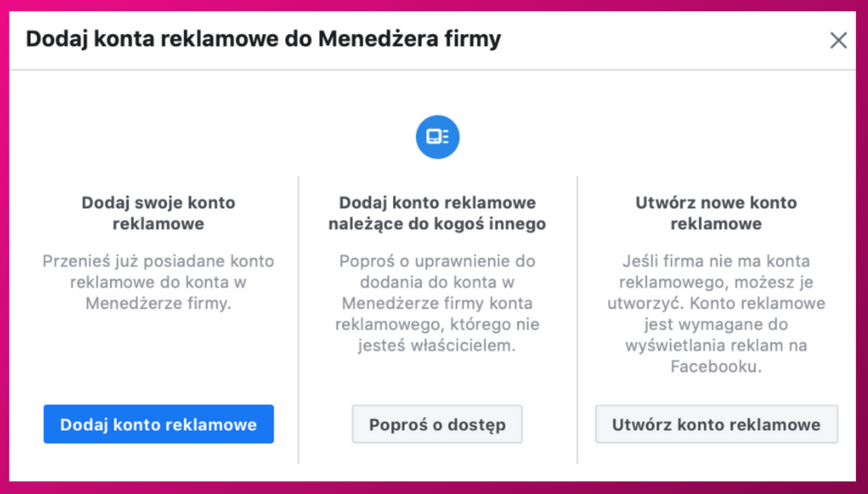Viewport: 868px width, 494px height.
Task: Click the word Facebooku in third column
Action: pyautogui.click(x=716, y=367)
